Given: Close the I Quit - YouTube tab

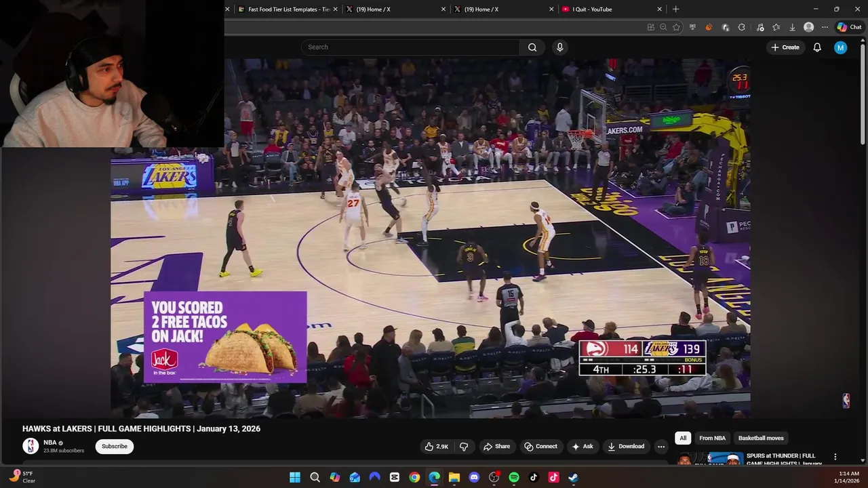Looking at the screenshot, I should pos(659,9).
